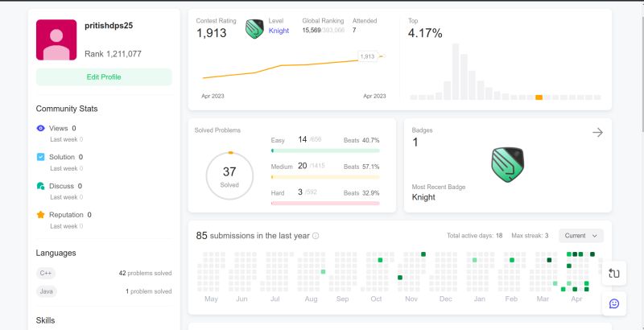The image size is (644, 330).
Task: Click the highlighted orange bar in Top histogram
Action: (539, 97)
